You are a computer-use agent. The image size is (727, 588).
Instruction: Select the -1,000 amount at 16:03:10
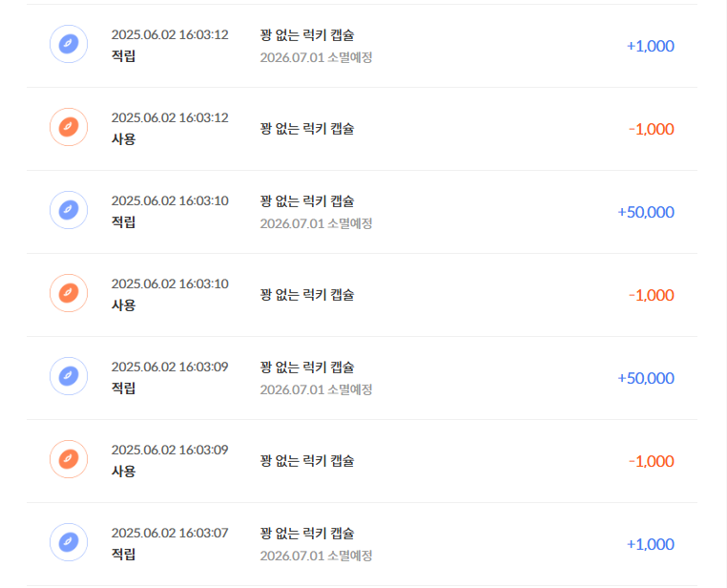(651, 295)
